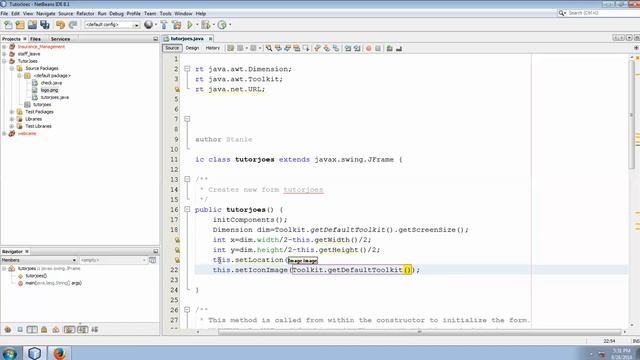Viewport: 640px width, 360px height.
Task: Click the Debug Project icon
Action: pyautogui.click(x=206, y=25)
